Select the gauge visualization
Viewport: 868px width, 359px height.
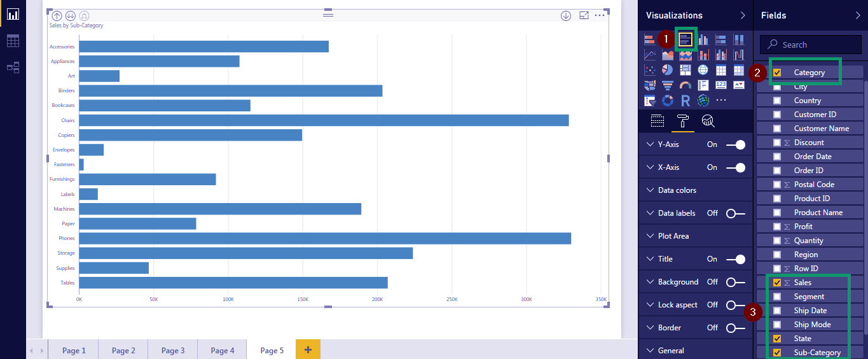(685, 85)
